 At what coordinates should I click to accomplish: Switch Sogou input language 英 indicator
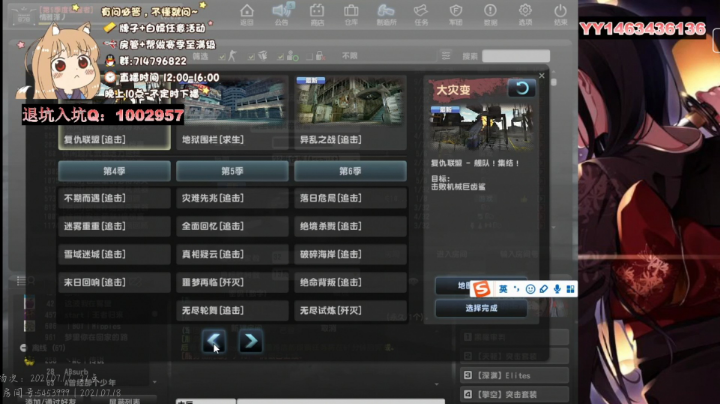point(503,289)
